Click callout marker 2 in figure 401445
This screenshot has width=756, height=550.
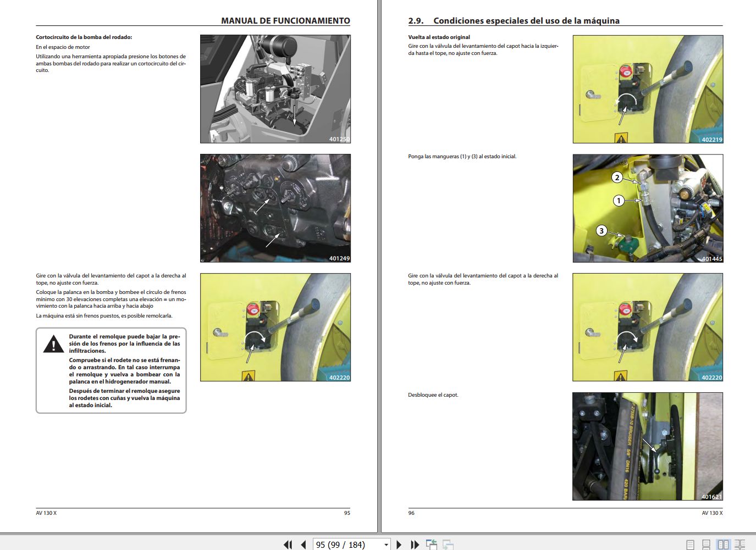(x=617, y=177)
